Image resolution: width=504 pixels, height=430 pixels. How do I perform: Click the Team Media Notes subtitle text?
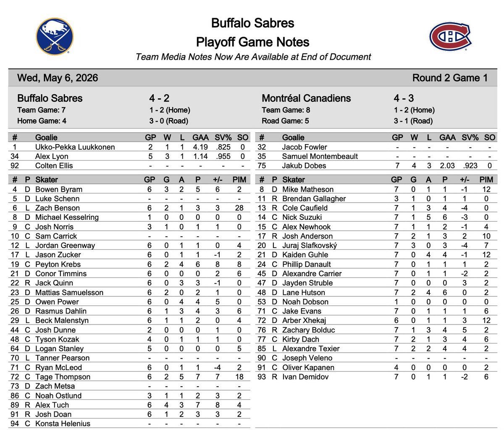point(253,57)
